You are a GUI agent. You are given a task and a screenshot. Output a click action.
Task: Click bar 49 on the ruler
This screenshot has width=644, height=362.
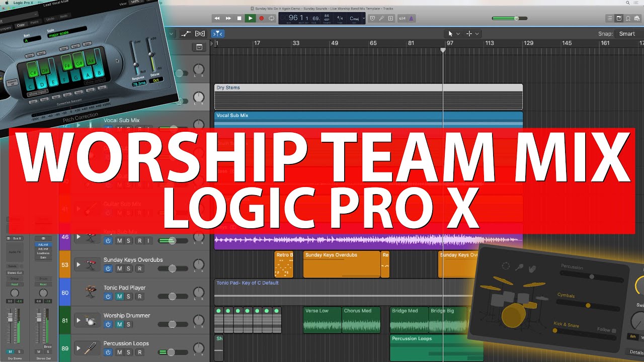[x=335, y=43]
